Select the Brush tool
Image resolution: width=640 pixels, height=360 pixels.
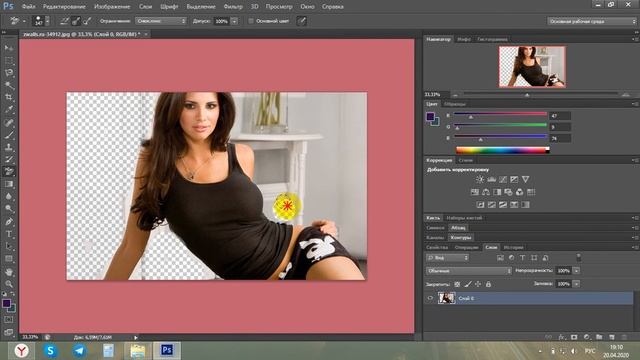coord(9,134)
